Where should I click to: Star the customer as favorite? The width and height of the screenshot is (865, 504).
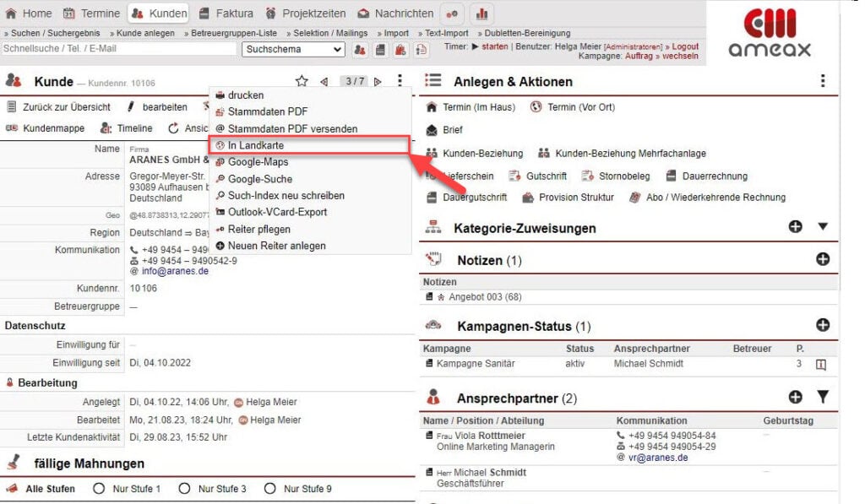point(302,81)
